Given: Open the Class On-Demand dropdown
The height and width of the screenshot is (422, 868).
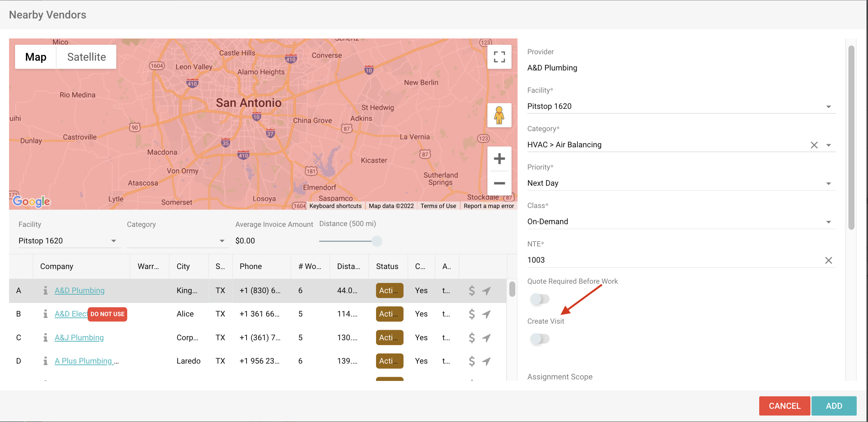Looking at the screenshot, I should (x=681, y=222).
